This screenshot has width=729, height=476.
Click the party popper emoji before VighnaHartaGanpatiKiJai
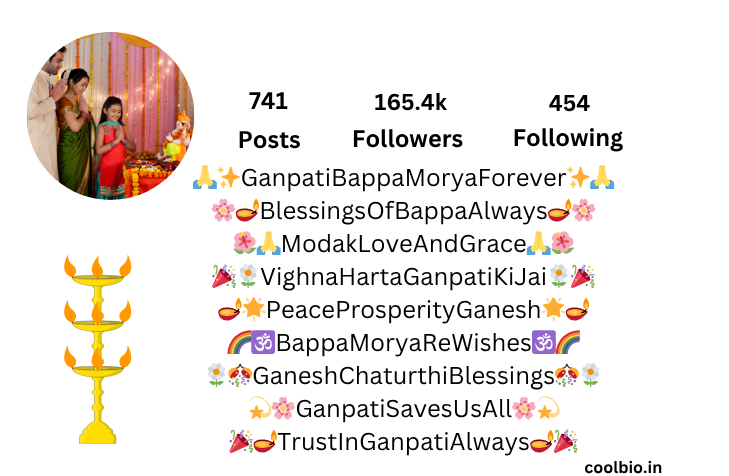point(224,276)
